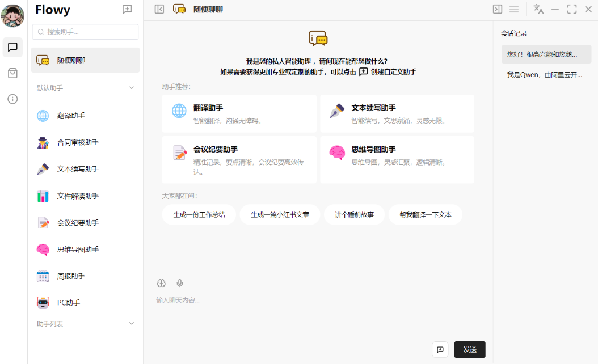The image size is (598, 364).
Task: Select 文件解读助手 from assistant list
Action: point(78,196)
